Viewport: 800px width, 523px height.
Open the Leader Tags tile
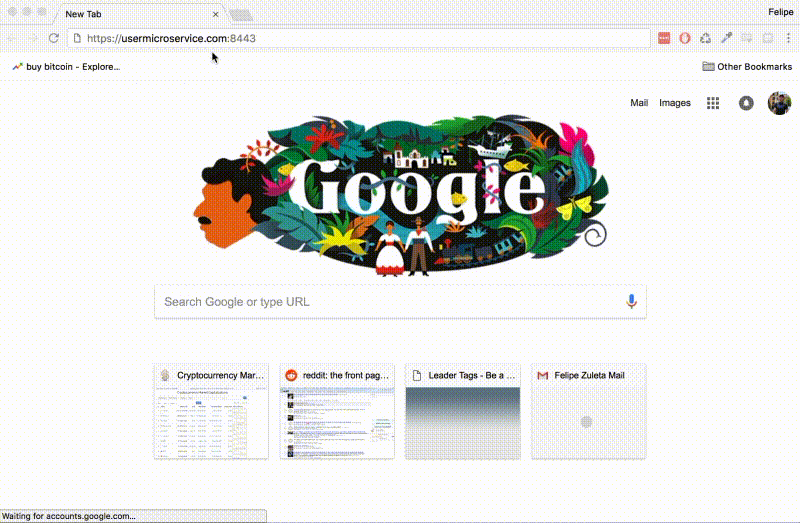tap(463, 411)
